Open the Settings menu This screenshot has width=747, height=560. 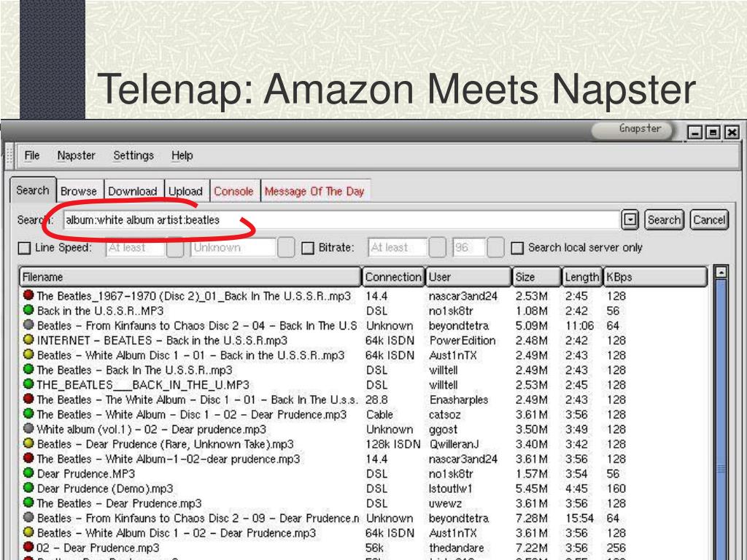click(133, 156)
